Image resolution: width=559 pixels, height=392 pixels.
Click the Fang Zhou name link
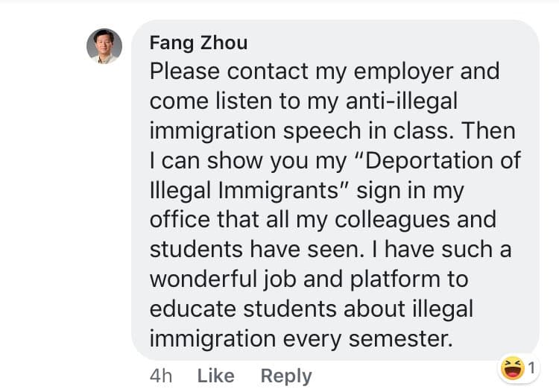pyautogui.click(x=198, y=42)
